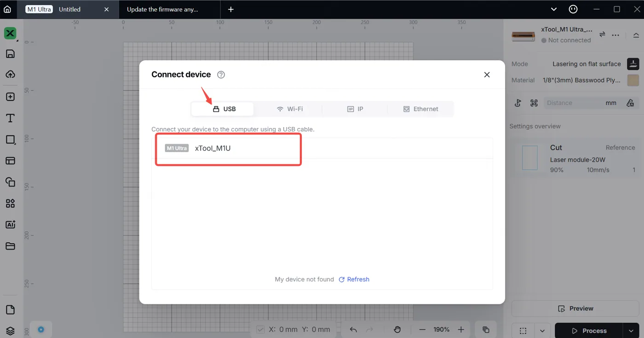The width and height of the screenshot is (644, 338).
Task: Open the AI image tool
Action: 10,225
